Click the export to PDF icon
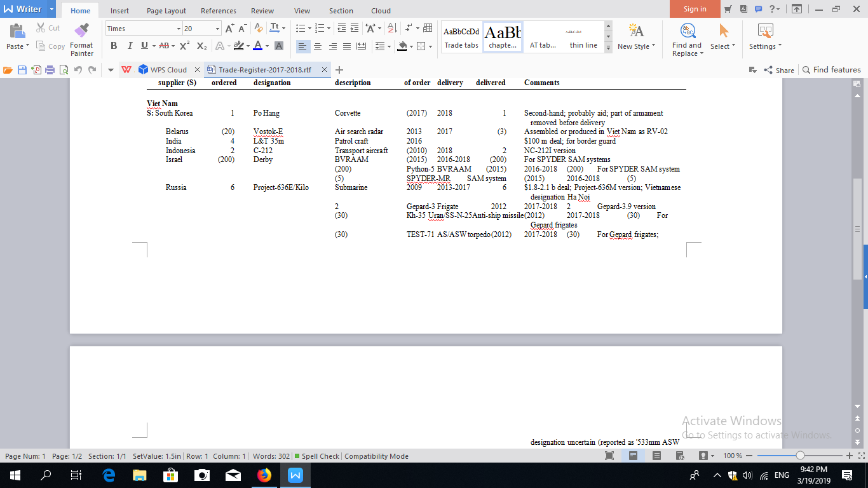Viewport: 868px width, 488px height. pyautogui.click(x=36, y=70)
